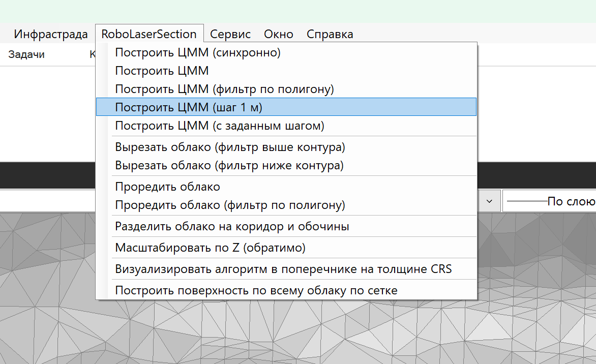Select Построить ЦММ (фильтр по полигону)
596x364 pixels.
[x=224, y=89]
